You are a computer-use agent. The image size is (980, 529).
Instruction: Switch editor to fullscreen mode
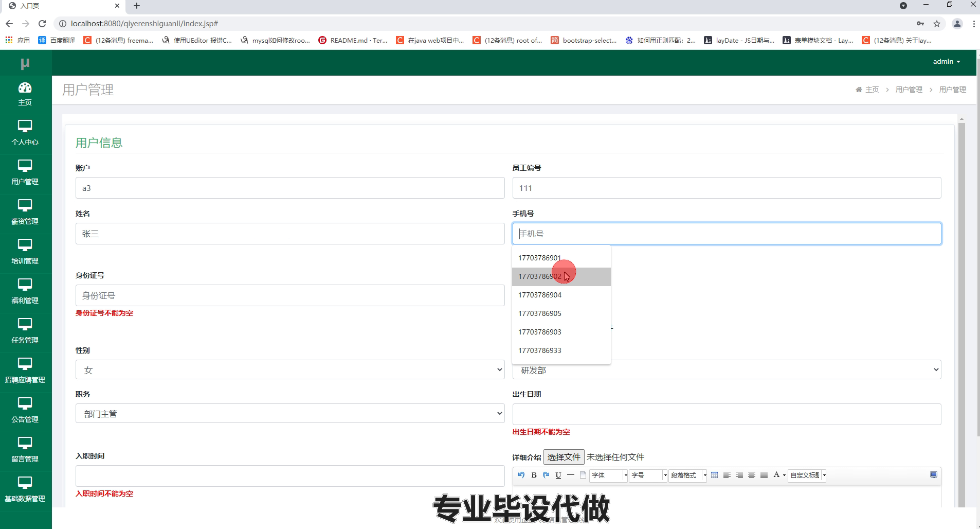coord(934,475)
